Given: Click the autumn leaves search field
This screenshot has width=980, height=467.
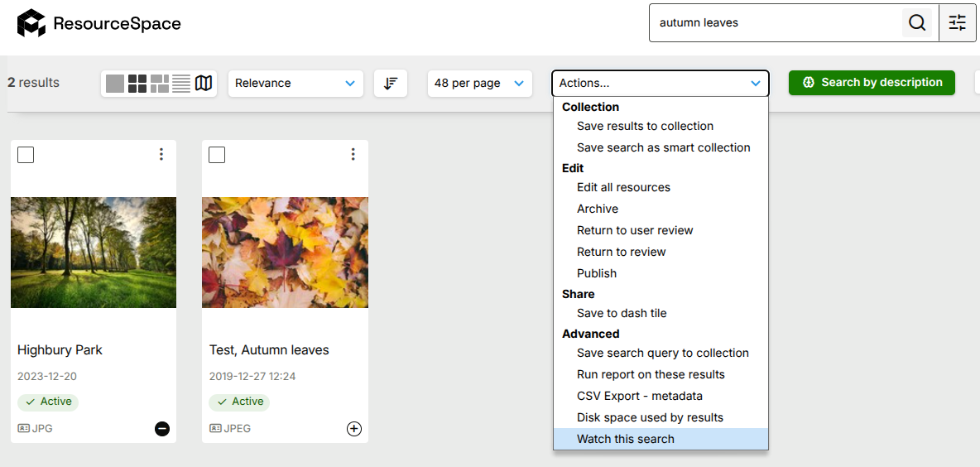Looking at the screenshot, I should pos(775,23).
